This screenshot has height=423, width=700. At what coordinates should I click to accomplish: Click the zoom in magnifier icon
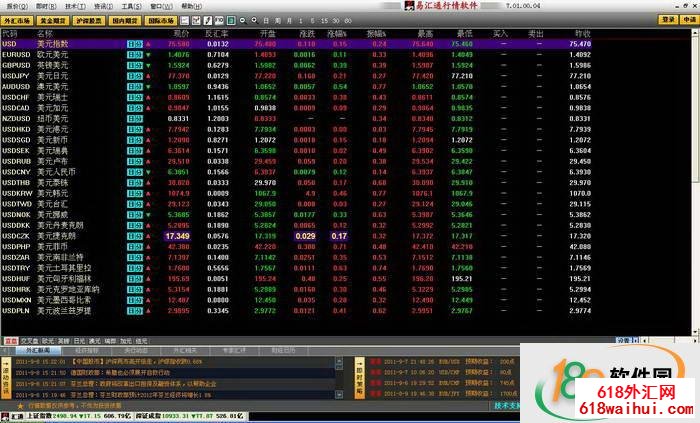pos(254,21)
